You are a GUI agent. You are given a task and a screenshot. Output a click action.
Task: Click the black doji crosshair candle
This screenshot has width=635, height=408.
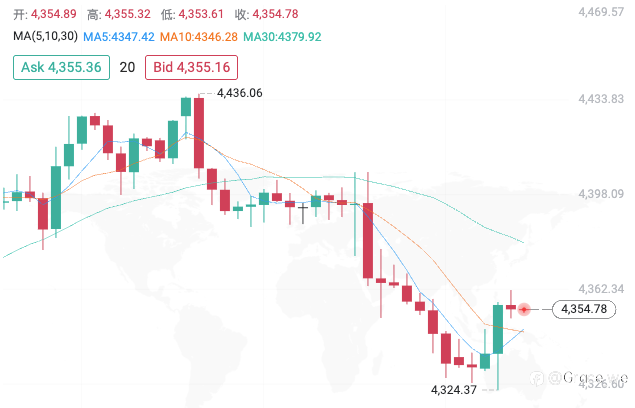pyautogui.click(x=303, y=214)
